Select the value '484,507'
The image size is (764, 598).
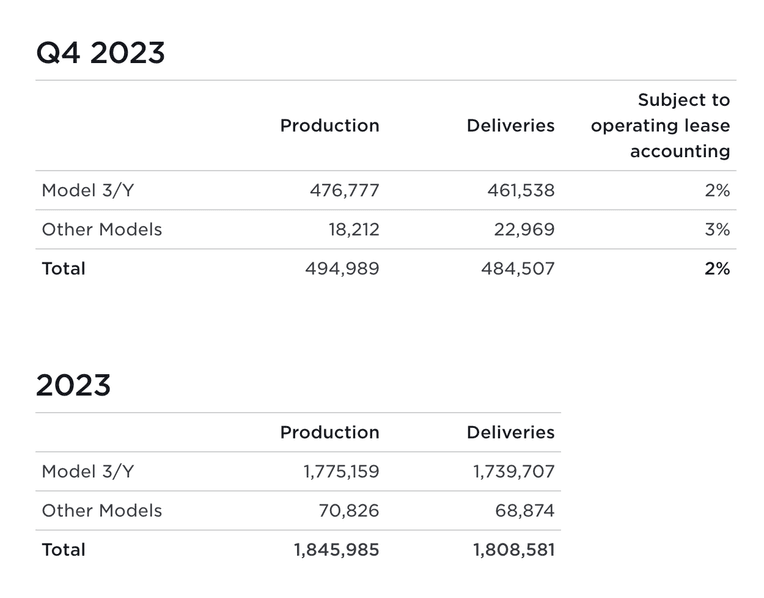coord(518,269)
